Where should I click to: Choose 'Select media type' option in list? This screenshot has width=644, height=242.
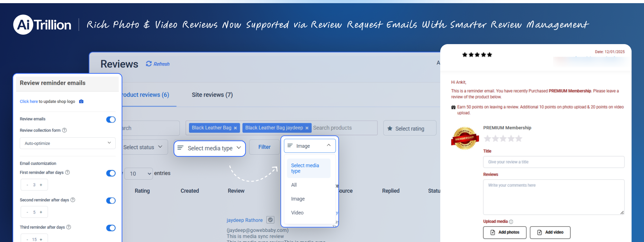click(x=308, y=168)
